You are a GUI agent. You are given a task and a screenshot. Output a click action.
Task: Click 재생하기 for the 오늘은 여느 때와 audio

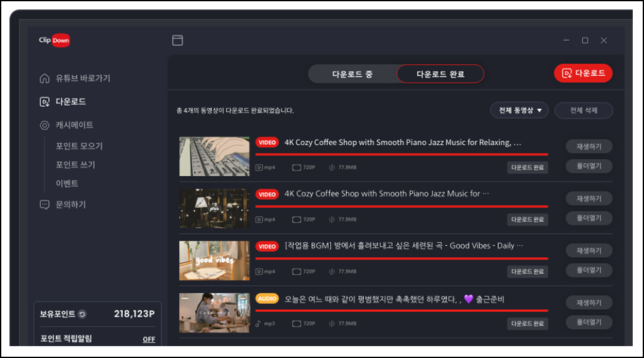point(589,302)
